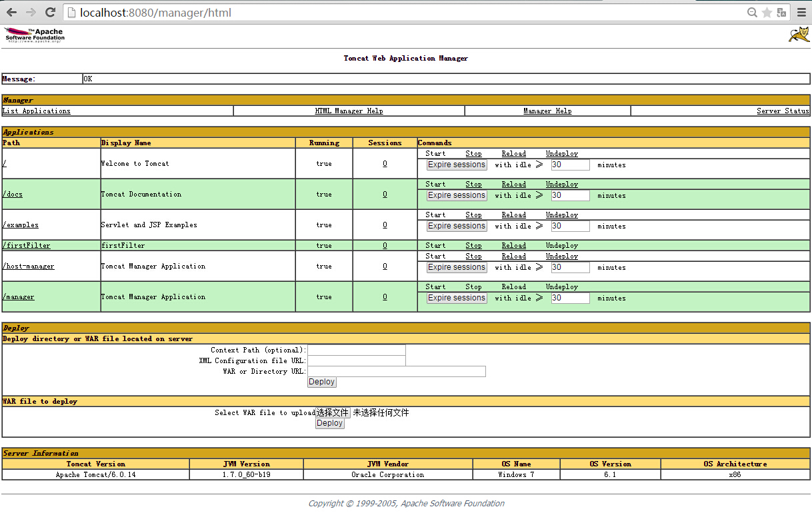This screenshot has height=513, width=812.
Task: Deploy the uploaded WAR file
Action: coord(330,423)
